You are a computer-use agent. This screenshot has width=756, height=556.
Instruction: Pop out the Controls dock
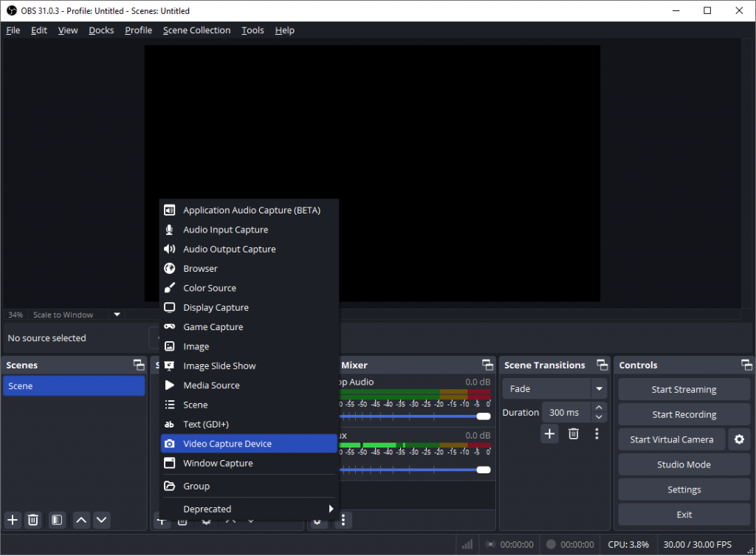[x=746, y=365]
